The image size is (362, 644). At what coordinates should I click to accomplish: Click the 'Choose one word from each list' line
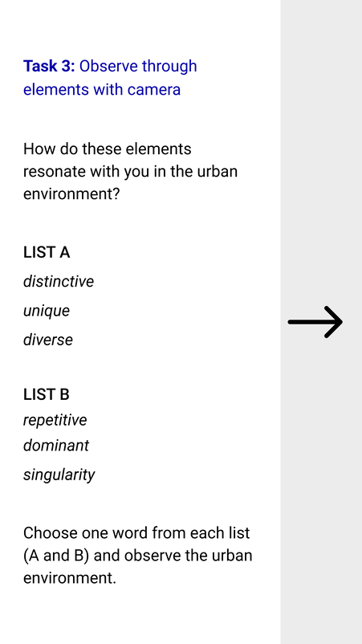tap(136, 533)
